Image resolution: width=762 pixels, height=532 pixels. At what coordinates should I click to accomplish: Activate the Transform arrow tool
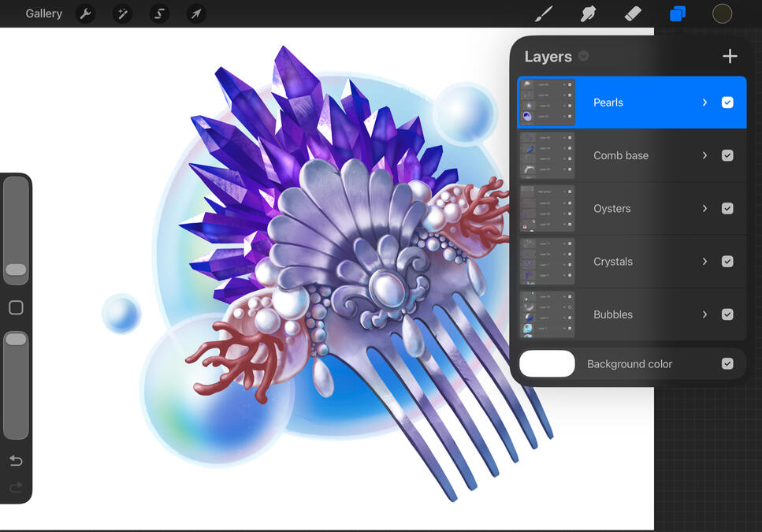tap(196, 13)
